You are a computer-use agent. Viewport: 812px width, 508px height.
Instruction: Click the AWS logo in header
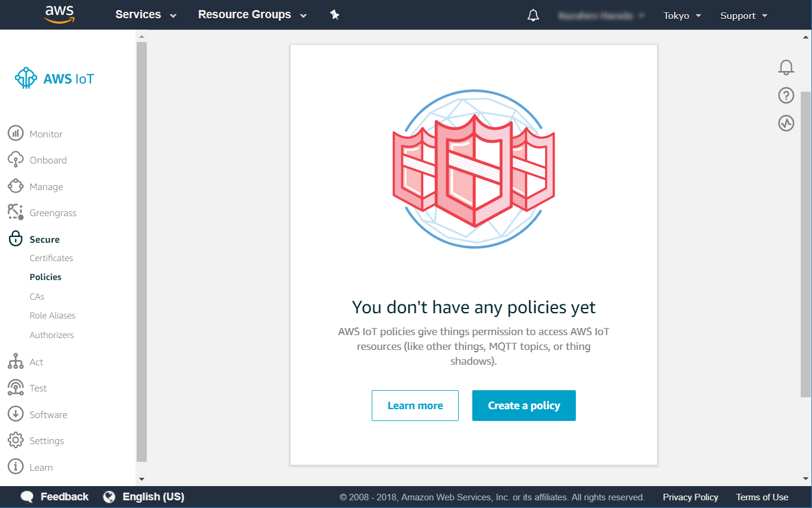pyautogui.click(x=59, y=14)
